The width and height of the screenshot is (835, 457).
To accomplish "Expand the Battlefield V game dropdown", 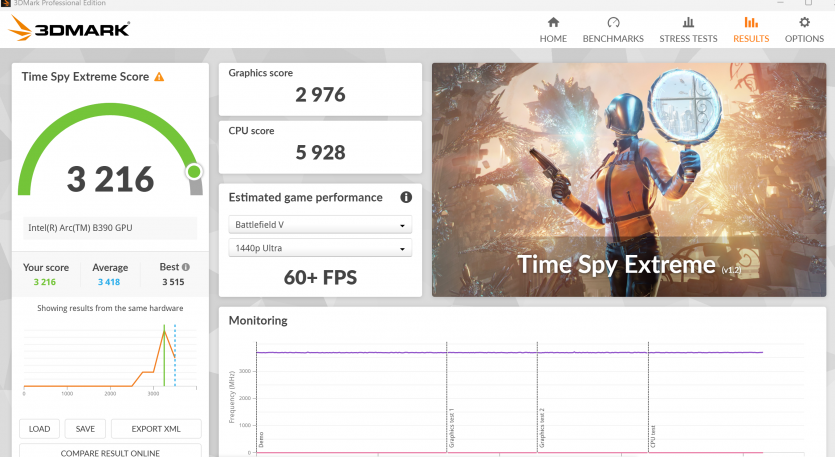I will pyautogui.click(x=320, y=225).
